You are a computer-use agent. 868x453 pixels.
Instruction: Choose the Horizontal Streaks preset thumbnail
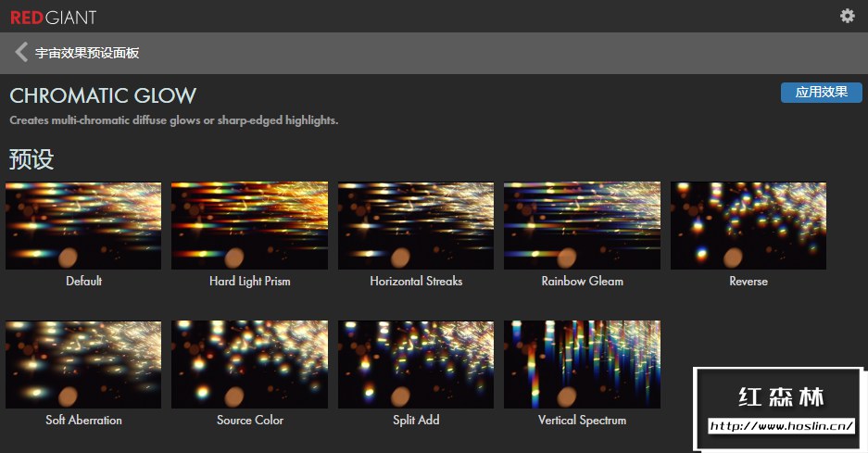[x=416, y=225]
